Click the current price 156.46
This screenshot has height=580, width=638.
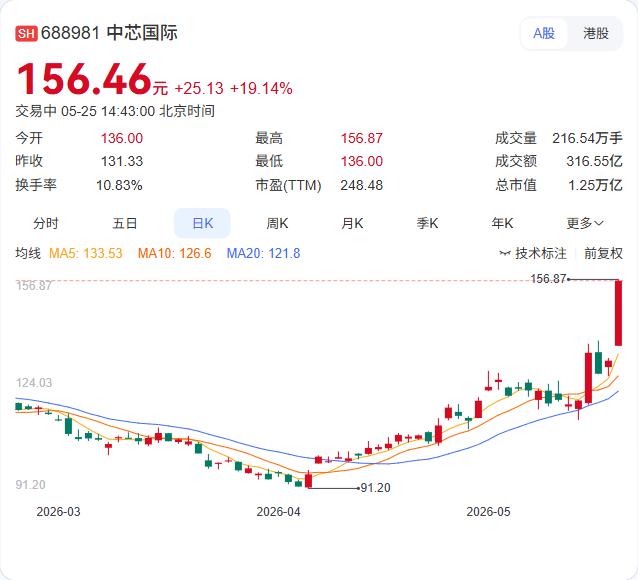[84, 79]
